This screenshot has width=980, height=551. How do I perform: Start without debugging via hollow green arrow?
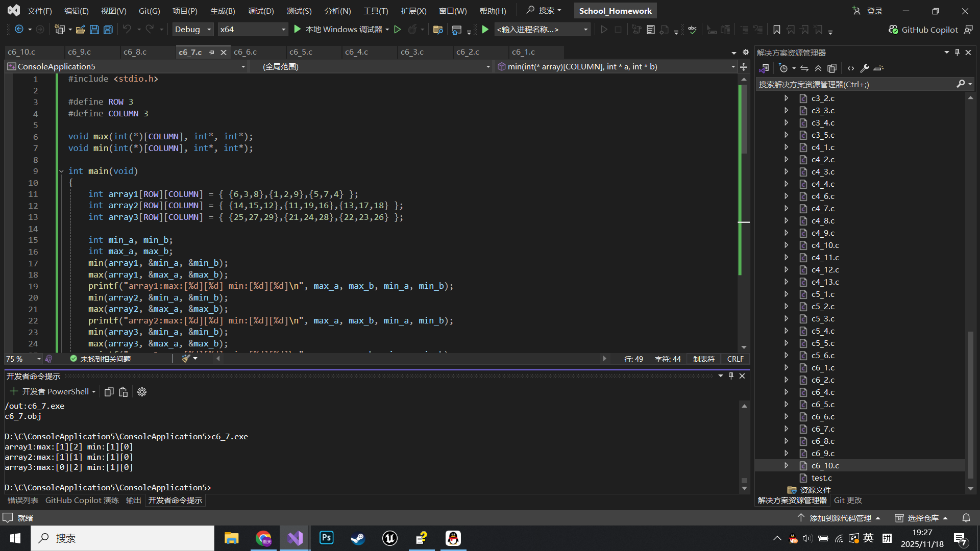pyautogui.click(x=398, y=30)
